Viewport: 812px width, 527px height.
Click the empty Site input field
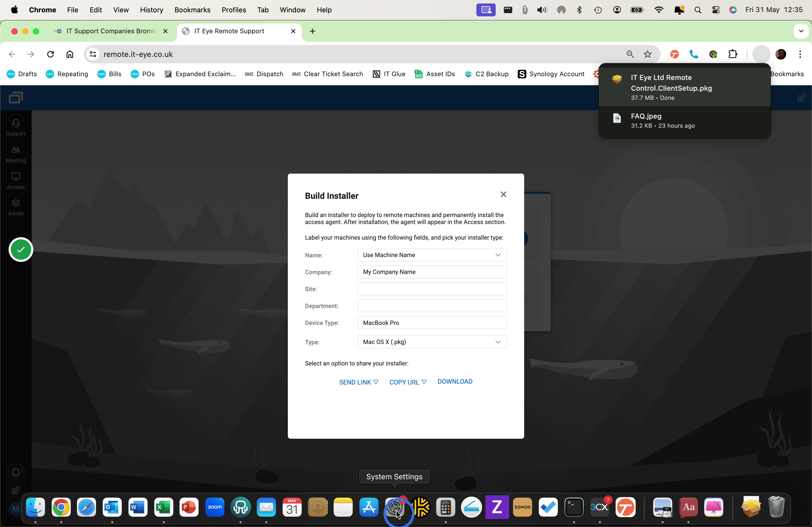tap(432, 289)
